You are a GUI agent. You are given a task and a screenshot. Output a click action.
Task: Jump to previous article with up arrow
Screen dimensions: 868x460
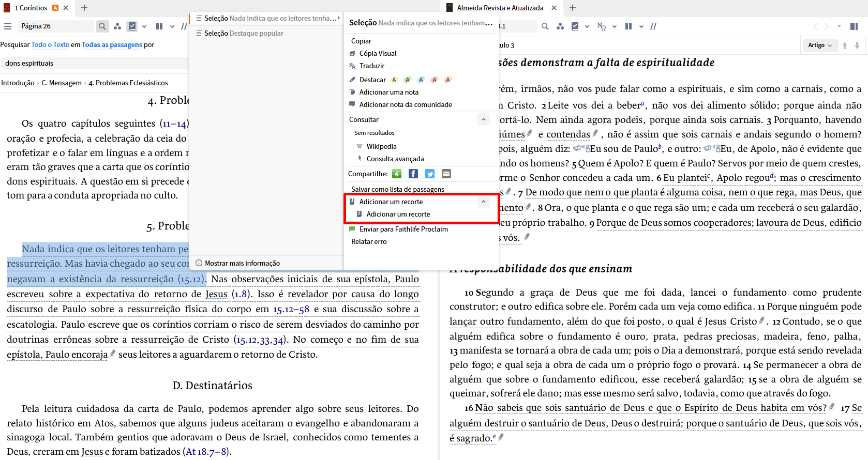[845, 45]
